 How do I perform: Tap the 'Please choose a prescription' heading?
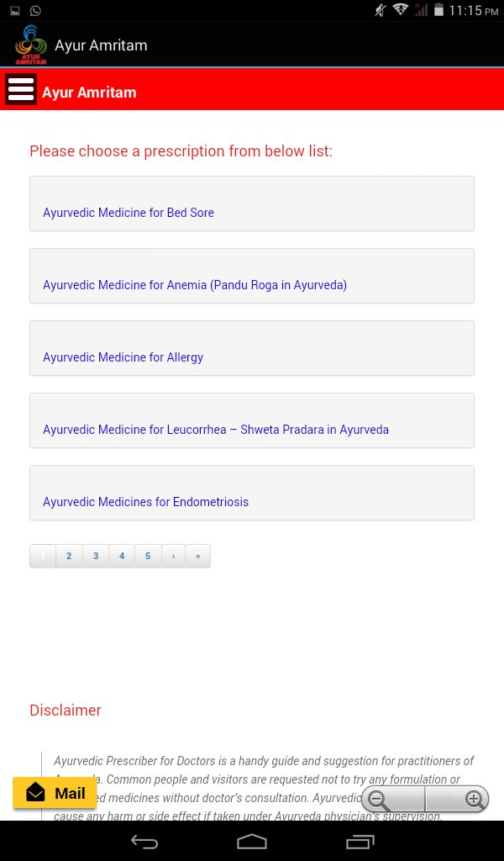pyautogui.click(x=181, y=151)
